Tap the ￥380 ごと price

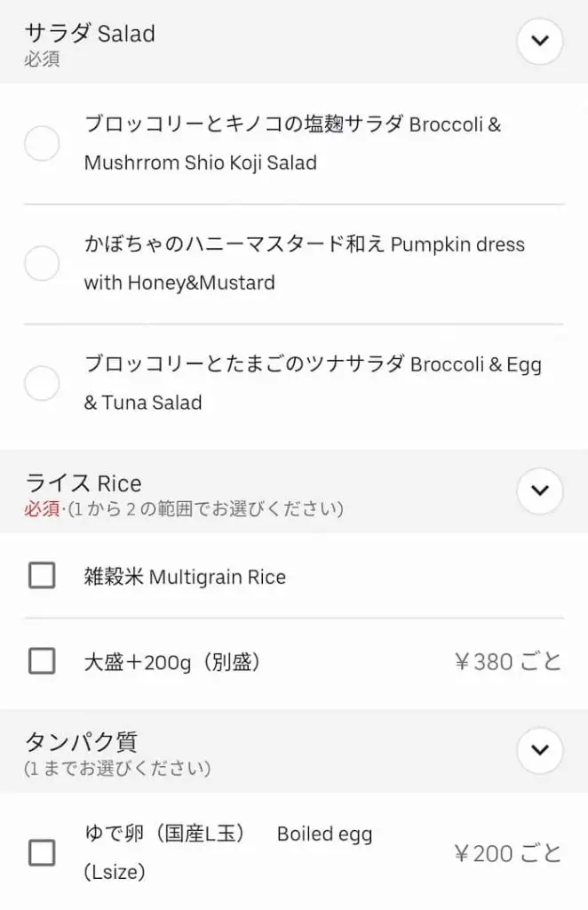(x=508, y=661)
